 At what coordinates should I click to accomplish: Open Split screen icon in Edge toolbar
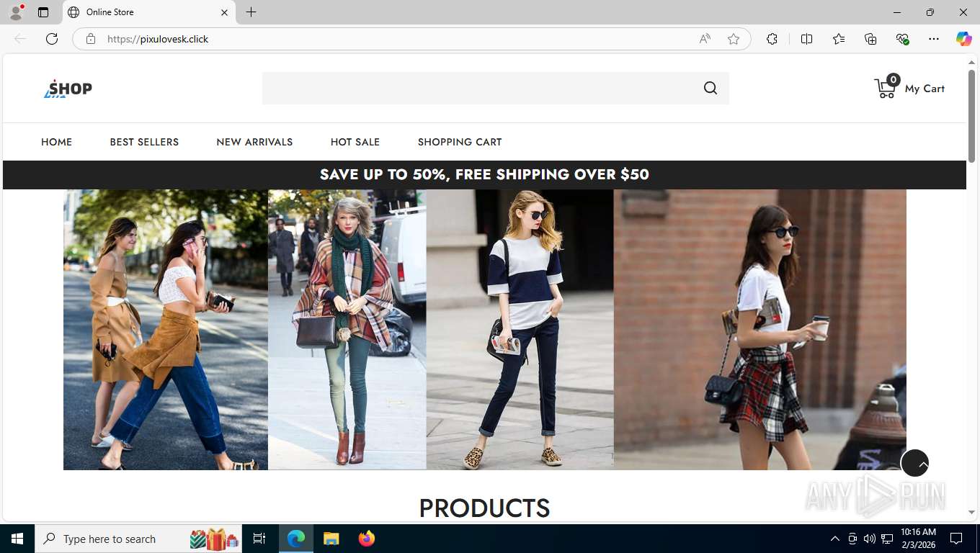(x=806, y=39)
